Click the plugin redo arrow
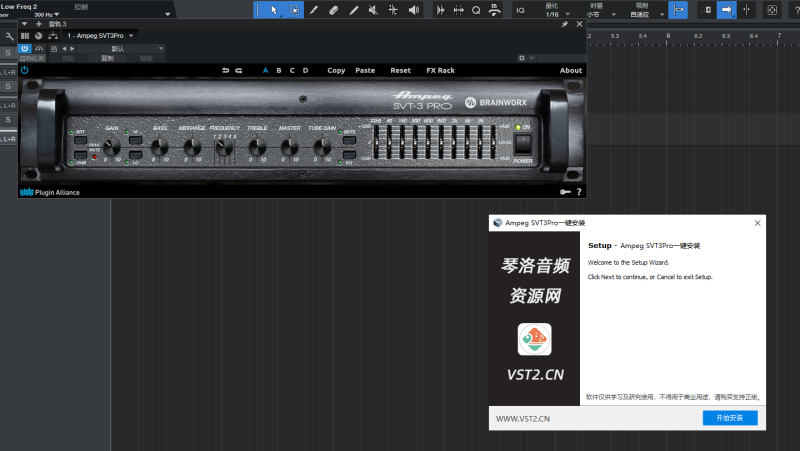Screen dimensions: 800x451 [239, 70]
